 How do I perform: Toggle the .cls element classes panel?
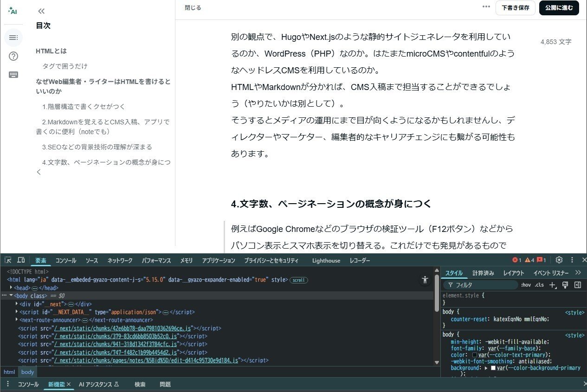click(538, 284)
